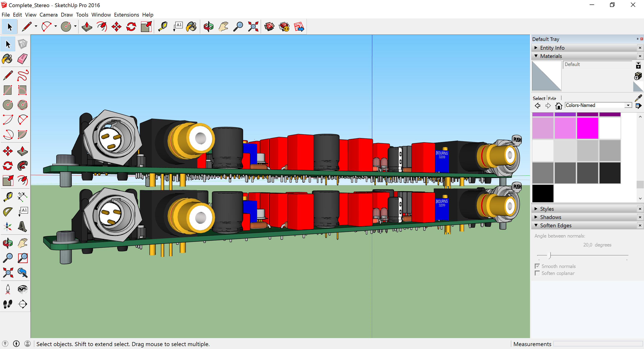
Task: Select the Freehand drawing tool
Action: coord(23,76)
